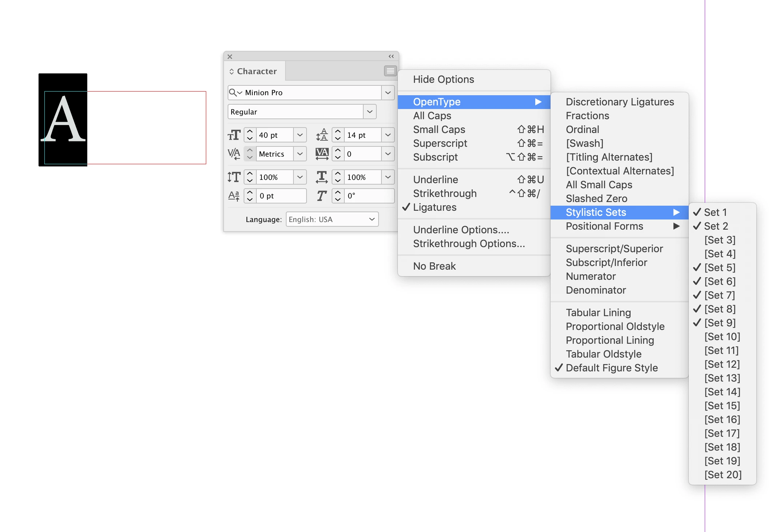The width and height of the screenshot is (784, 532).
Task: Uncheck the Ligatures menu option
Action: [x=435, y=207]
